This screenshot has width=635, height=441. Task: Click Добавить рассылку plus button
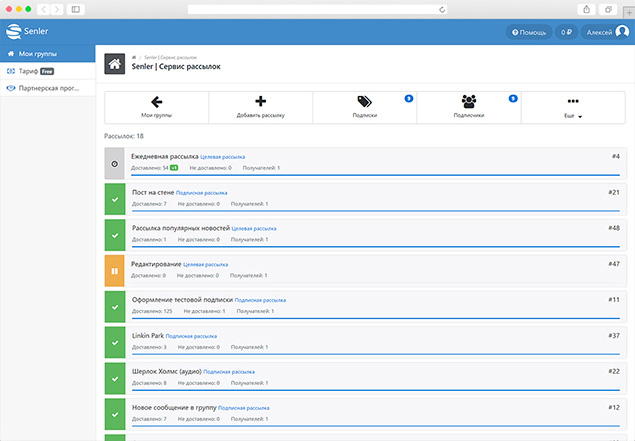(x=260, y=107)
